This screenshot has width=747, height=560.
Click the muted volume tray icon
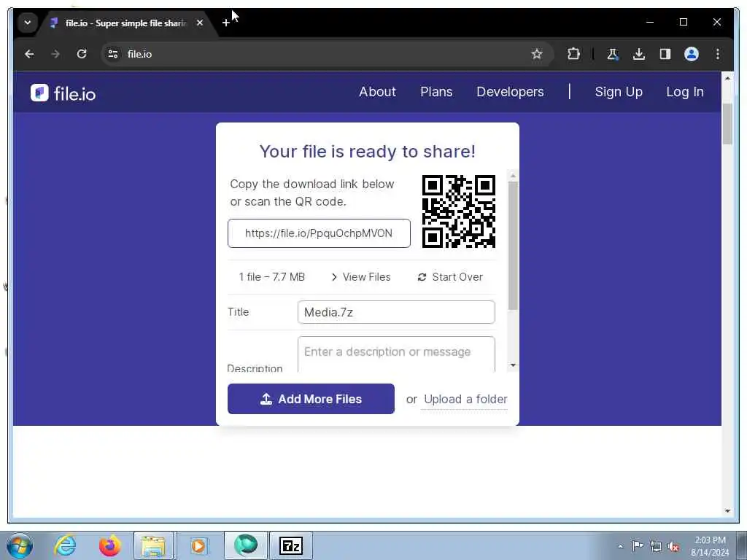click(673, 547)
